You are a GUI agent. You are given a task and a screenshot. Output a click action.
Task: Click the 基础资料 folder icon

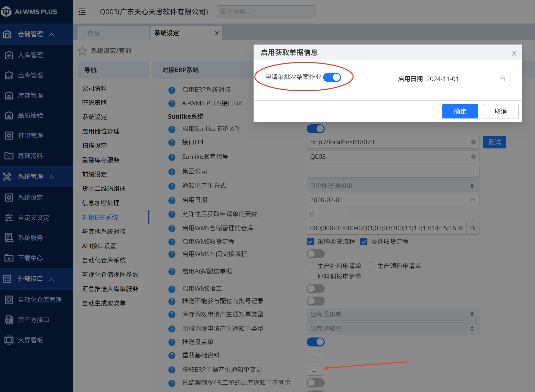[9, 156]
